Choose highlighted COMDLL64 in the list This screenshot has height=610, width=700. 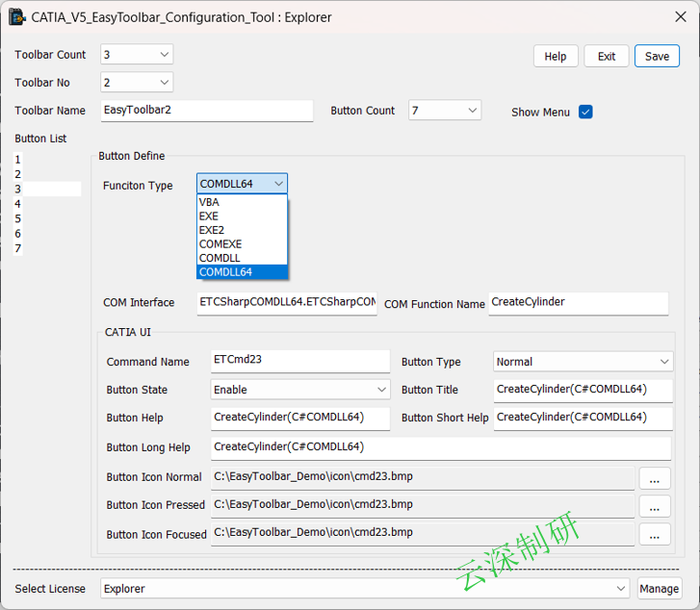click(x=242, y=271)
